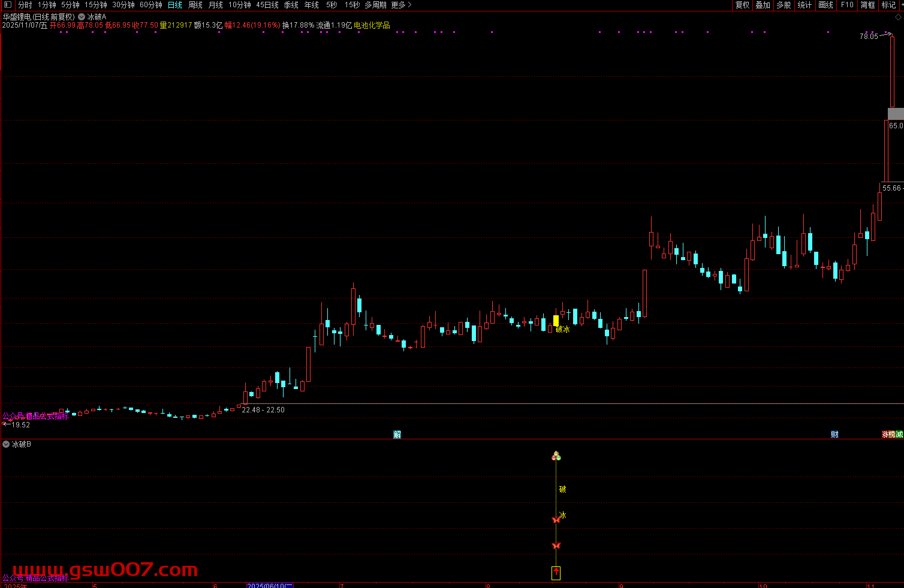The width and height of the screenshot is (904, 588).
Task: Click the 减 marker at chart bottom-right
Action: 900,435
